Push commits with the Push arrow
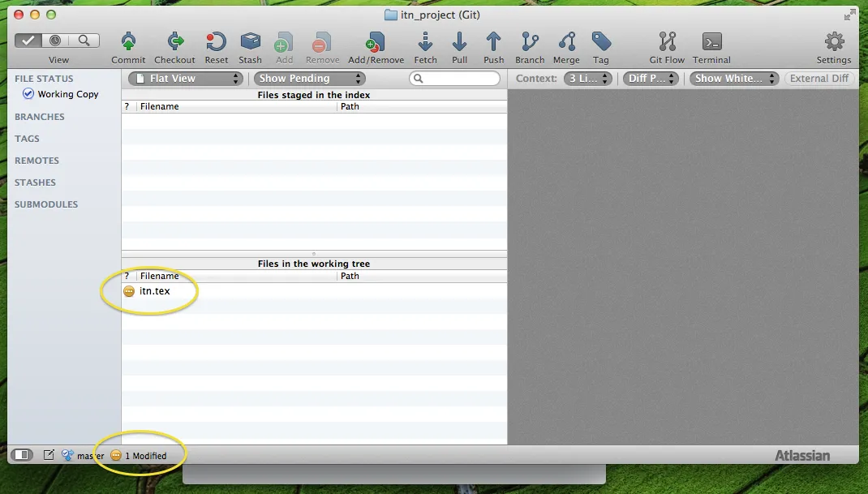The width and height of the screenshot is (868, 494). pos(493,42)
